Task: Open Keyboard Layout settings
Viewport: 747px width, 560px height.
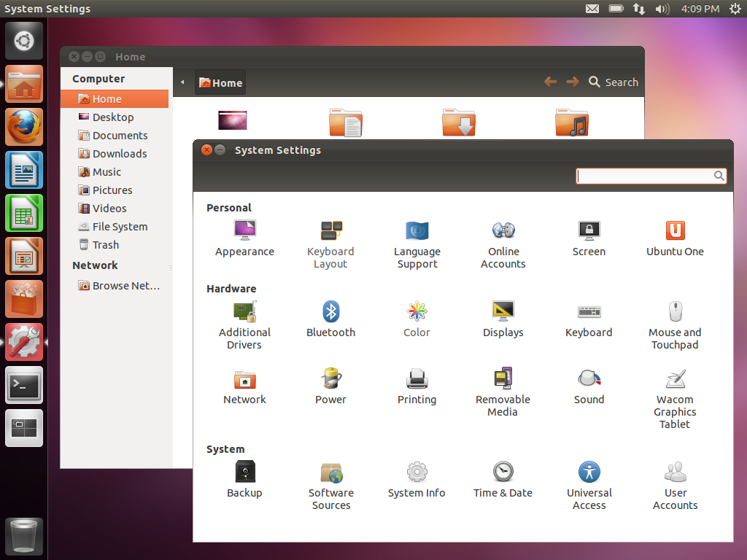Action: tap(330, 245)
